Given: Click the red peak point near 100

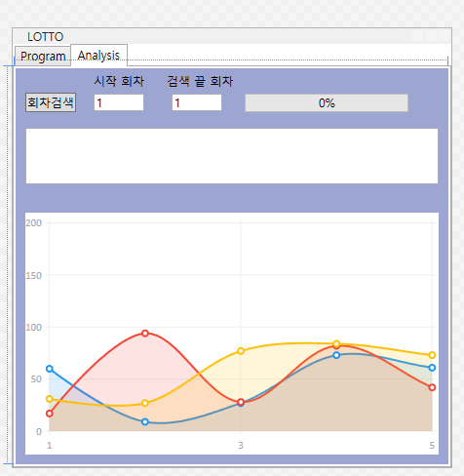Looking at the screenshot, I should point(145,334).
